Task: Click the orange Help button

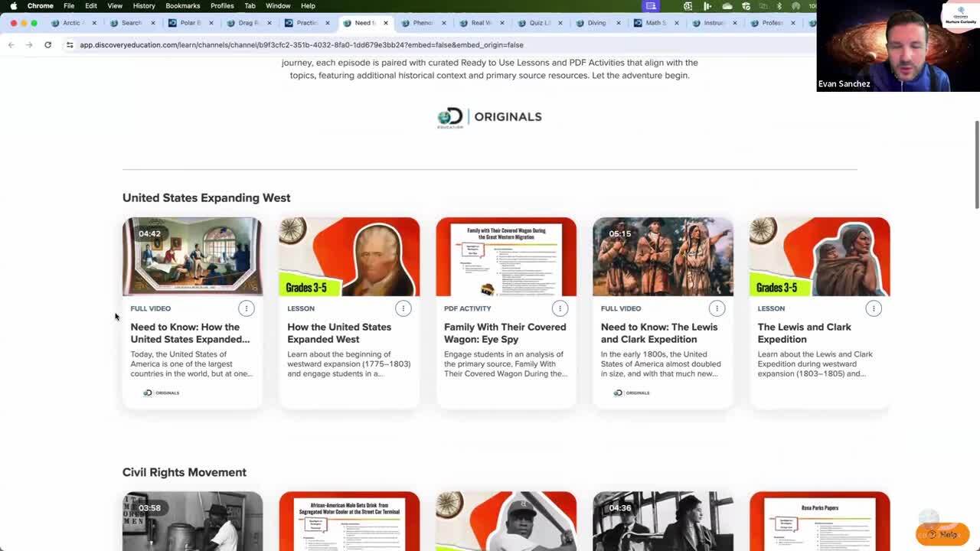Action: tap(942, 534)
